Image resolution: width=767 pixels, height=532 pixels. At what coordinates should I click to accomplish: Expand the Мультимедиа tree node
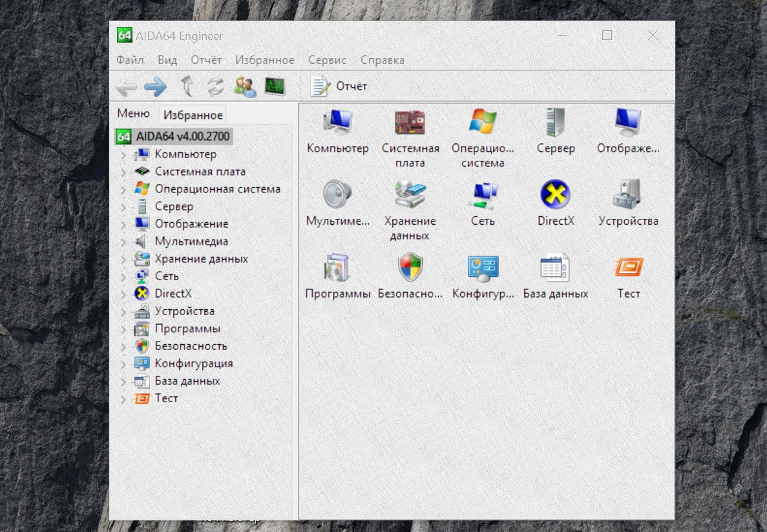(x=123, y=242)
